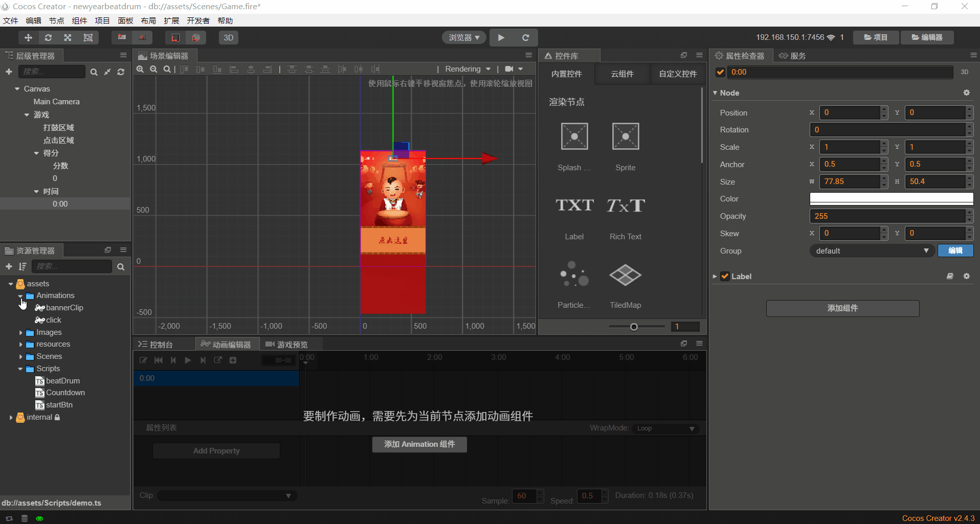Screen dimensions: 980x524
Task: Switch to 云组件 tab
Action: point(622,74)
